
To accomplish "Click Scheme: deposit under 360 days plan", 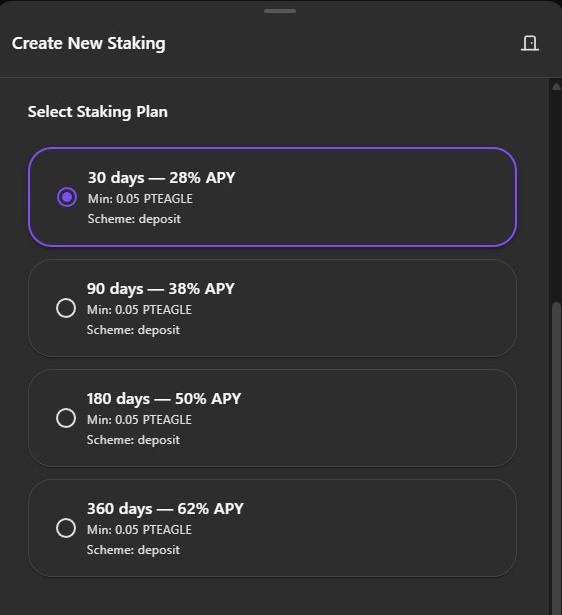I will tap(133, 550).
